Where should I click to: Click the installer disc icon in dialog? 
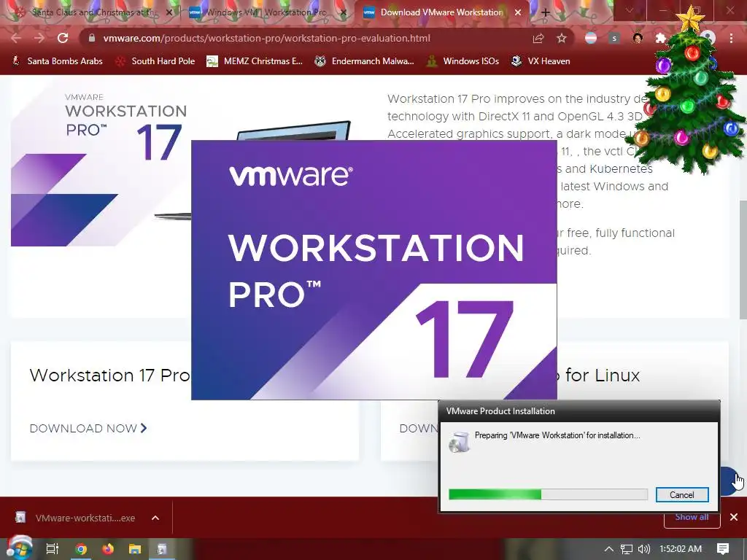(460, 442)
